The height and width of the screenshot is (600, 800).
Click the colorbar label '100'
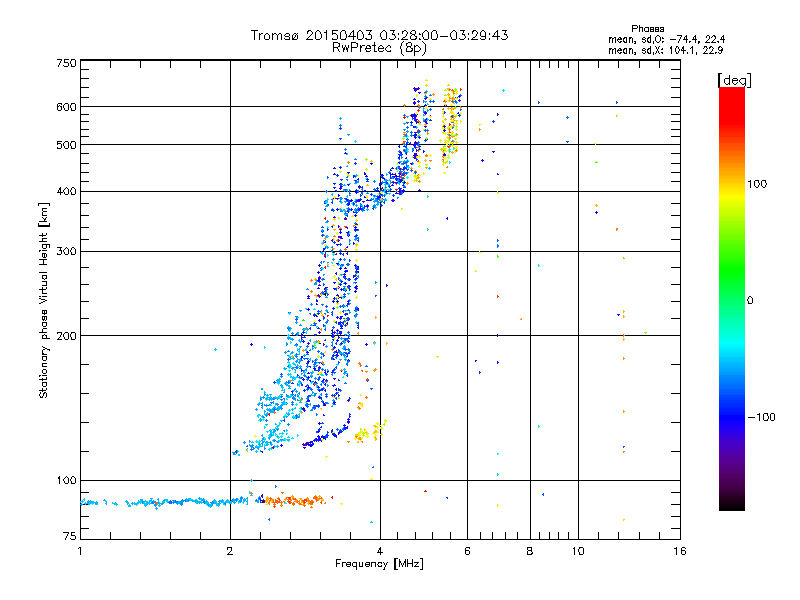(x=757, y=184)
